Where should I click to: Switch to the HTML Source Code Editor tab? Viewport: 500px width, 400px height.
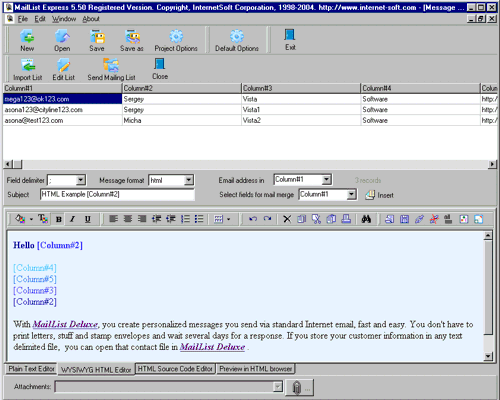click(175, 369)
